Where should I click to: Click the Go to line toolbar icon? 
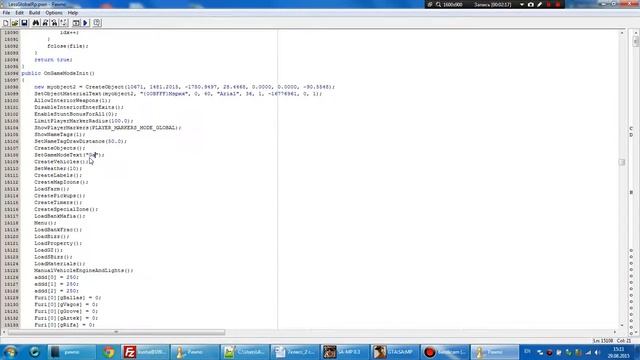64,23
